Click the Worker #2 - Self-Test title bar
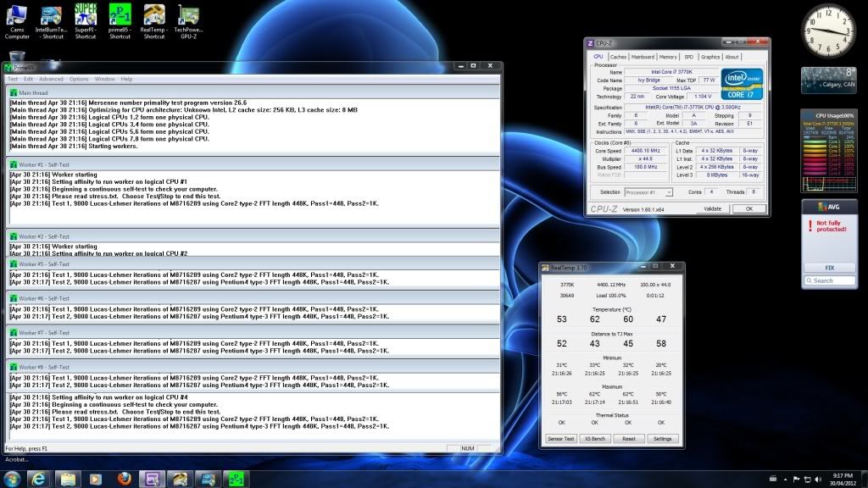Image resolution: width=868 pixels, height=488 pixels. [x=253, y=236]
